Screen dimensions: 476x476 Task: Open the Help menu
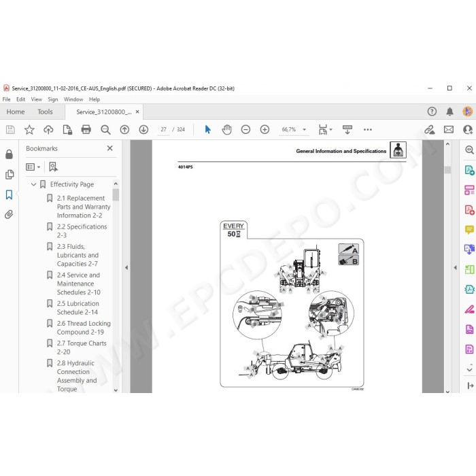click(95, 99)
